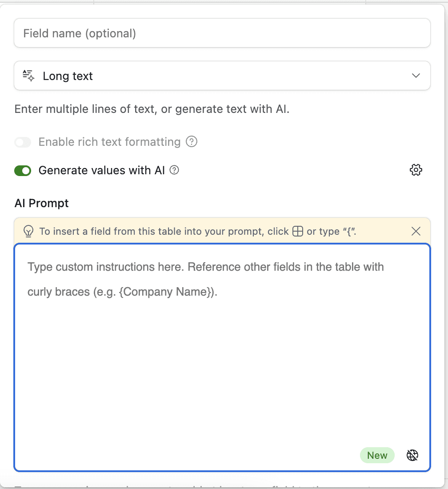
Task: Click the grid insert-field icon in the tip
Action: [x=297, y=232]
